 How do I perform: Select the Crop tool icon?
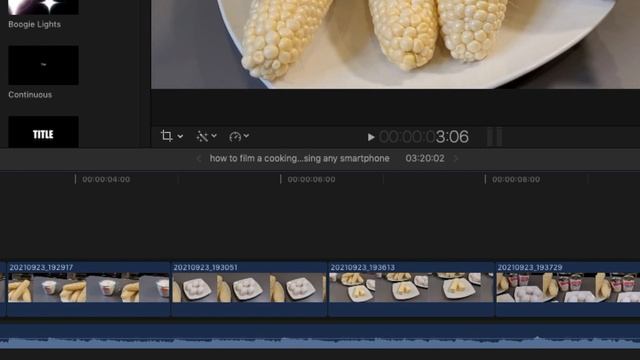[166, 136]
